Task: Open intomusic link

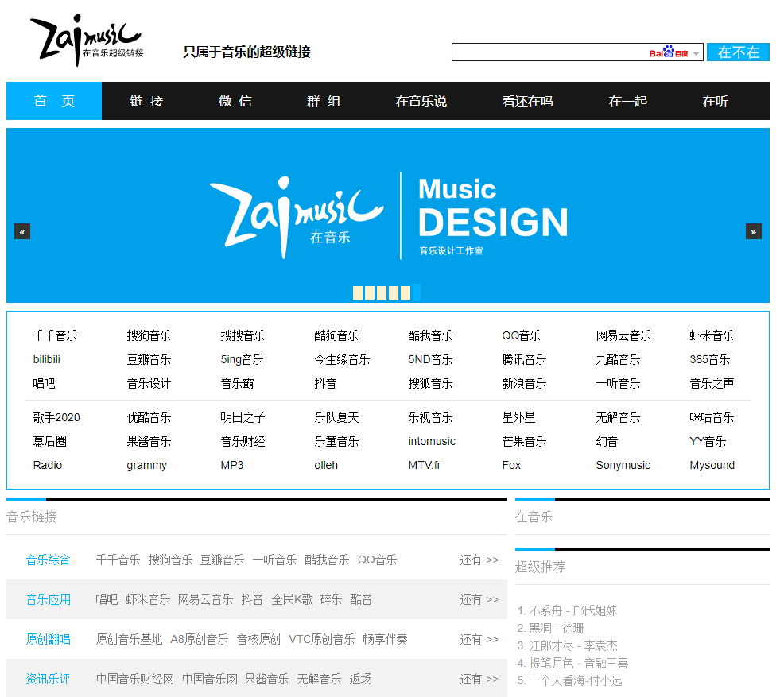Action: point(432,442)
